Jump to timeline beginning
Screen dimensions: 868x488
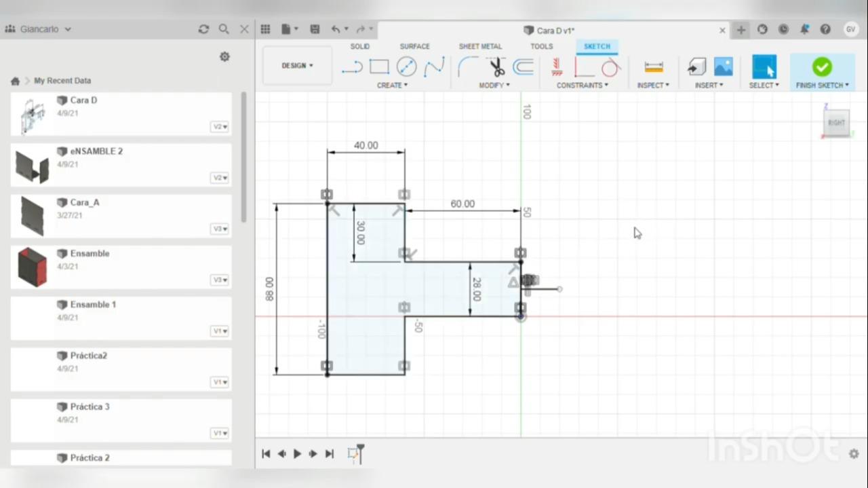pyautogui.click(x=266, y=454)
